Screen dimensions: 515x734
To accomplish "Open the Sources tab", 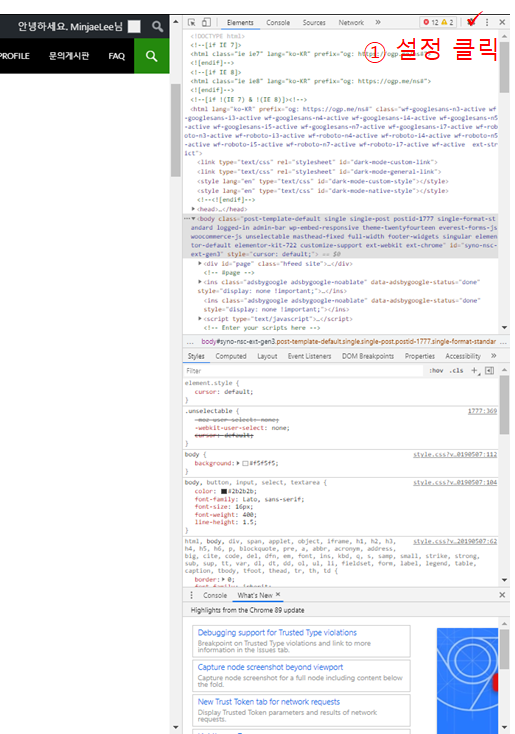I will tap(314, 22).
